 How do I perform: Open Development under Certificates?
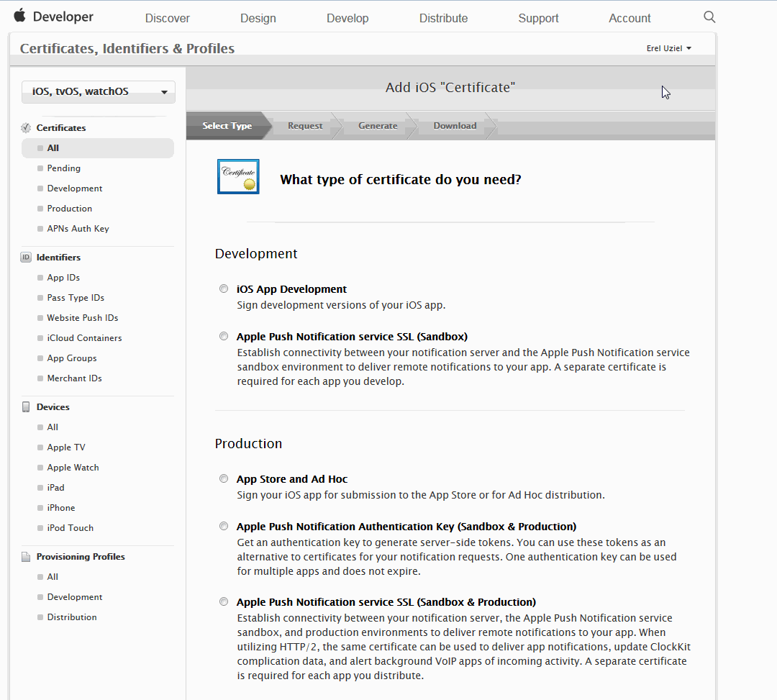(74, 188)
